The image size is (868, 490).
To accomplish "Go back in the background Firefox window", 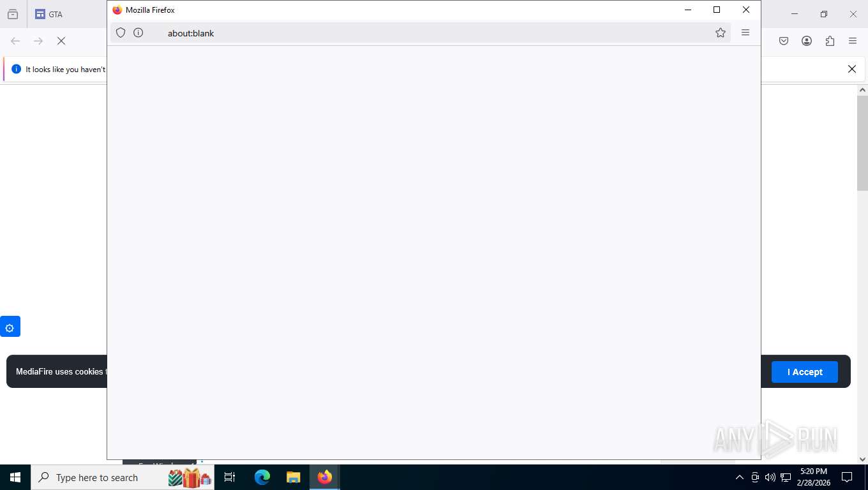I will point(15,41).
